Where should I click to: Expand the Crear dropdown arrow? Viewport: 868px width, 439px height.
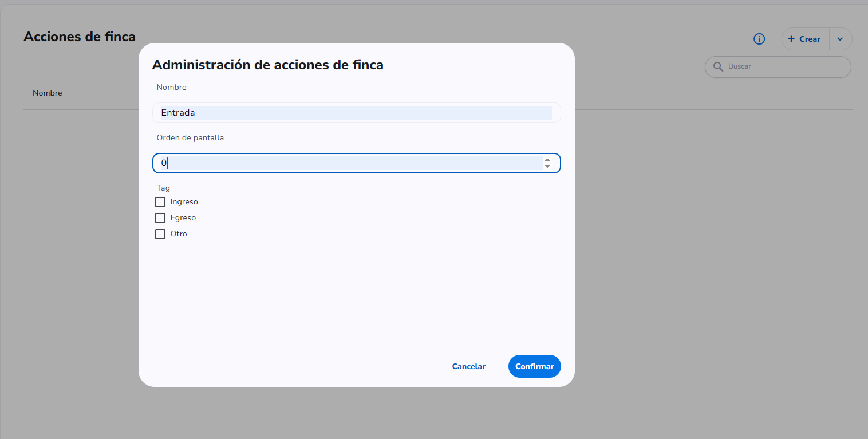pyautogui.click(x=840, y=39)
